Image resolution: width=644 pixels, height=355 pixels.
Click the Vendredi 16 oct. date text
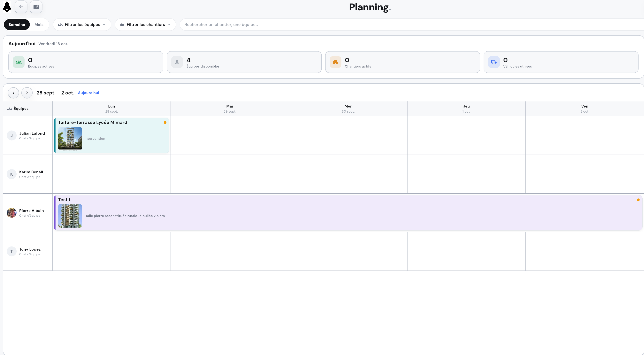pyautogui.click(x=53, y=44)
